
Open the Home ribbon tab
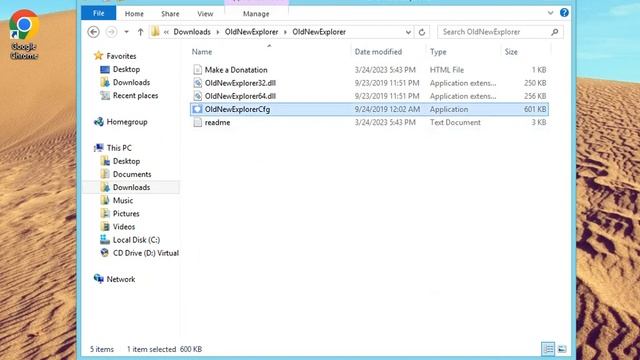coord(134,14)
